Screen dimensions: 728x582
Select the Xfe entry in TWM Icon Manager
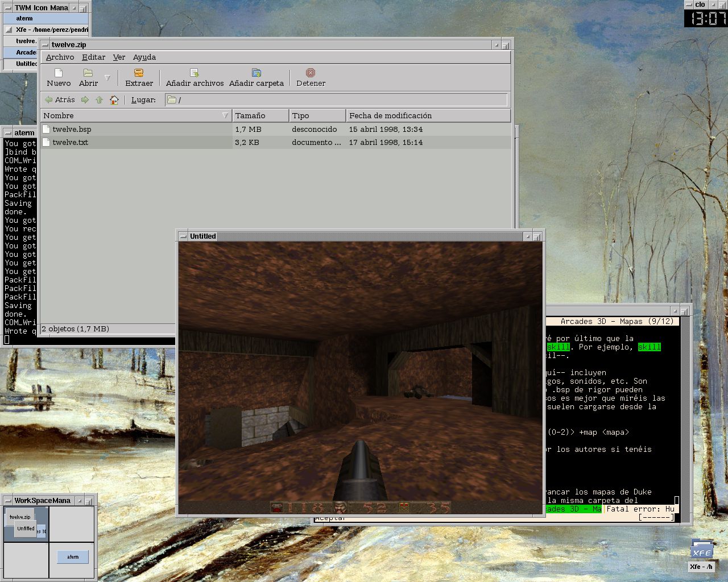point(45,30)
